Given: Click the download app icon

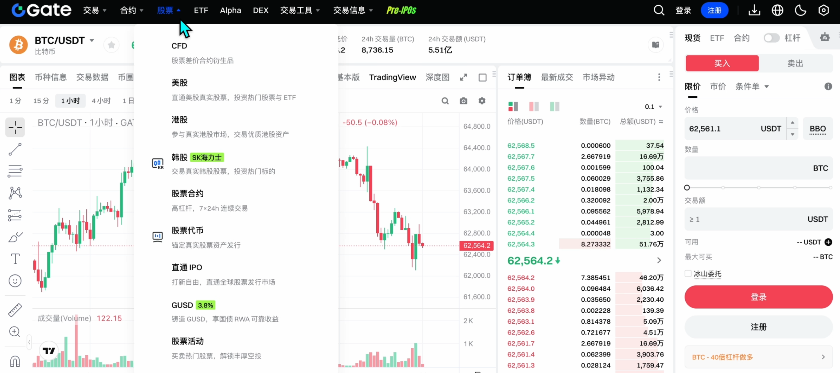Looking at the screenshot, I should (x=754, y=10).
